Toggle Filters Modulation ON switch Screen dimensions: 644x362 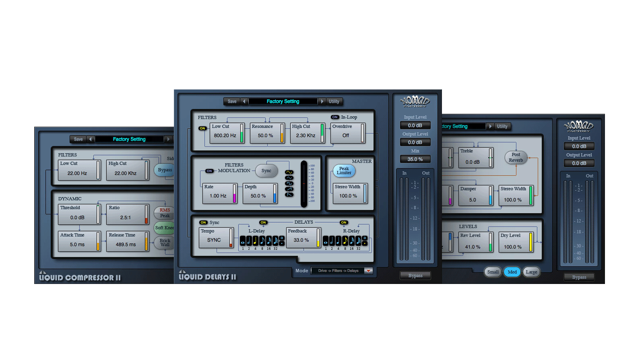[209, 171]
